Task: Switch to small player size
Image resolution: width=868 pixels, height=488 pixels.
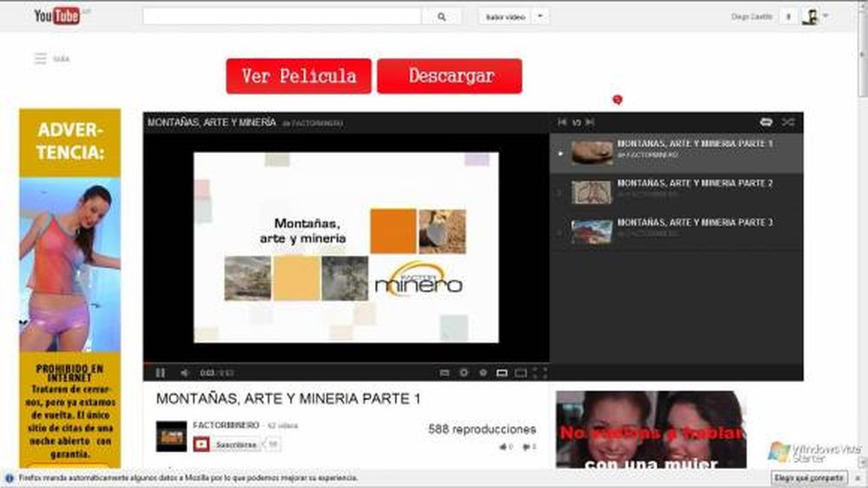Action: 502,373
